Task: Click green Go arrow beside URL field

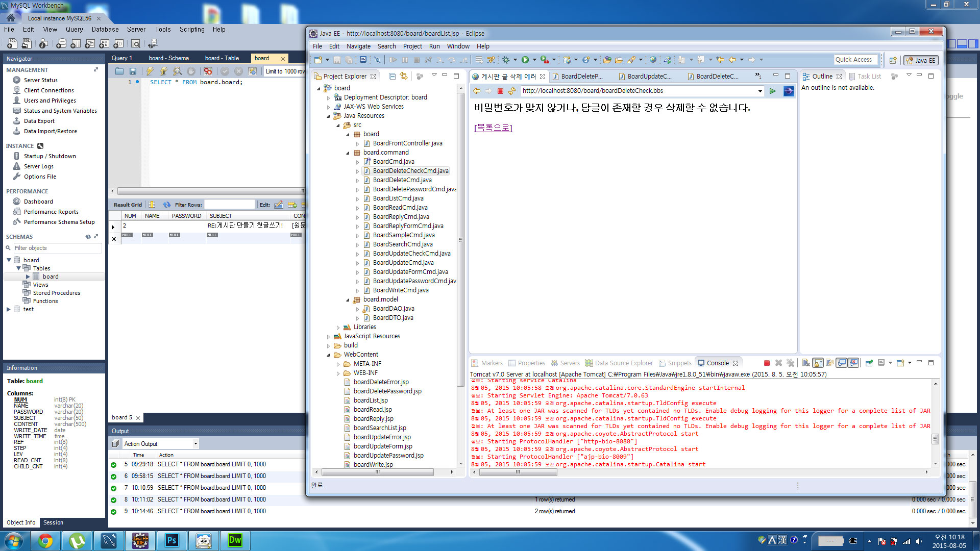Action: coord(773,91)
